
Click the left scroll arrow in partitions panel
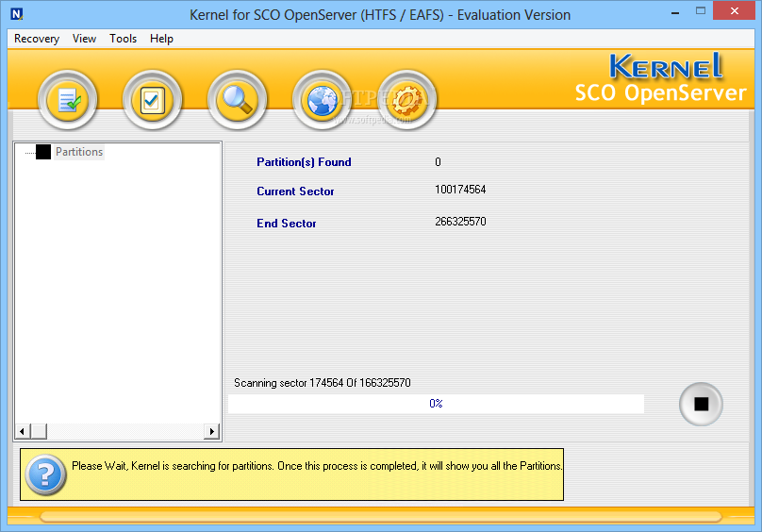(22, 431)
